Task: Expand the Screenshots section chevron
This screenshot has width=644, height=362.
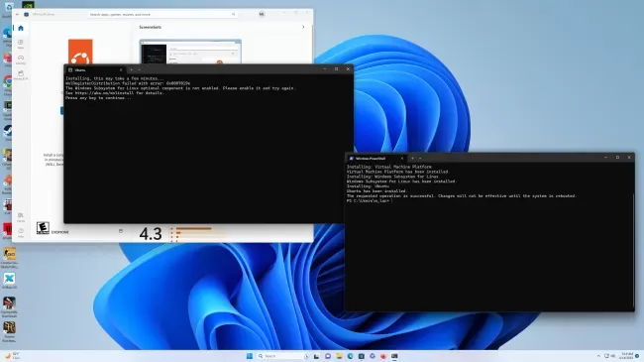Action: (x=303, y=27)
